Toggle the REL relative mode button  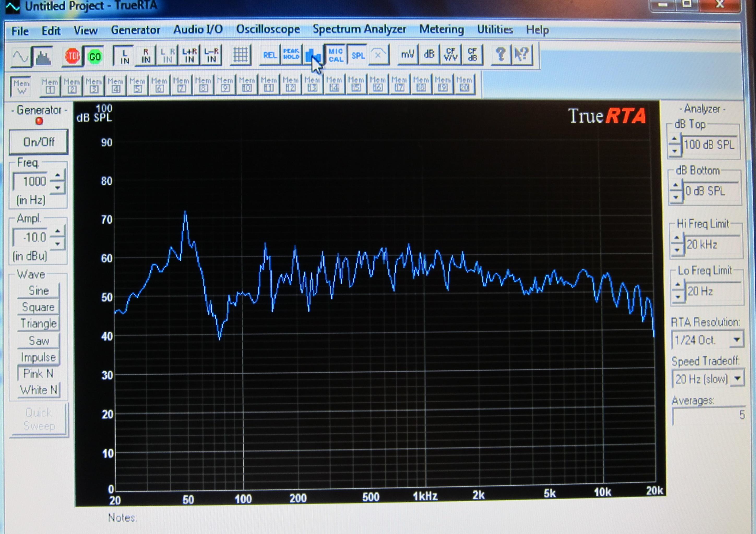pos(270,55)
